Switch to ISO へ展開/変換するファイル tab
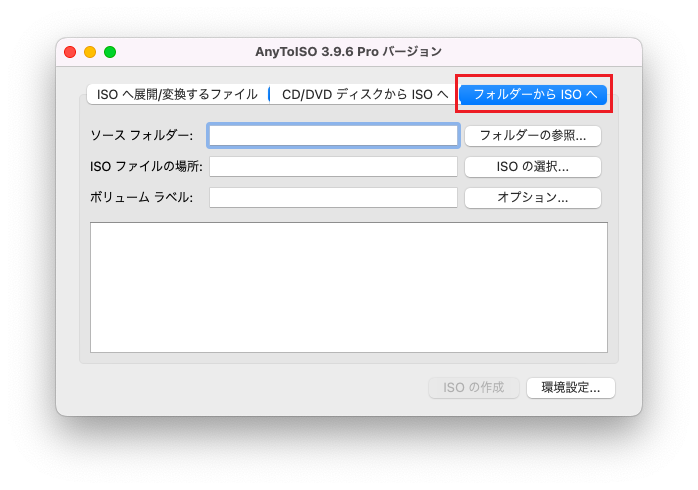The image size is (698, 490). point(178,94)
